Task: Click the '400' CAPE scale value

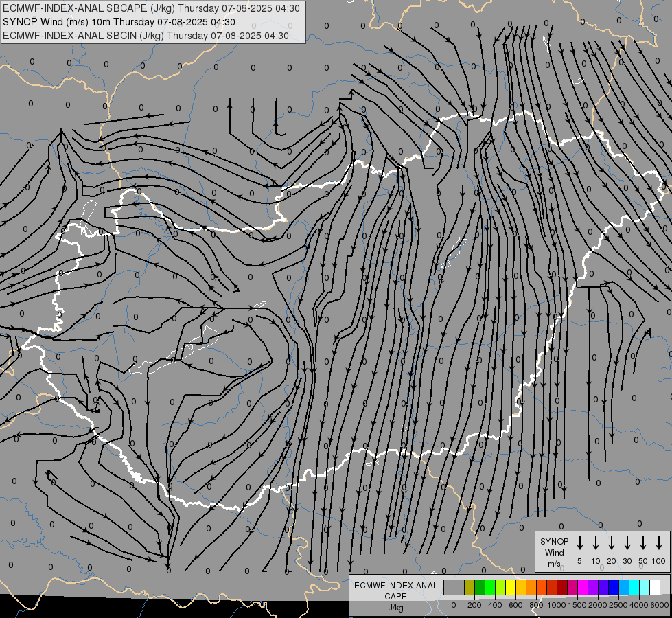Action: (495, 605)
